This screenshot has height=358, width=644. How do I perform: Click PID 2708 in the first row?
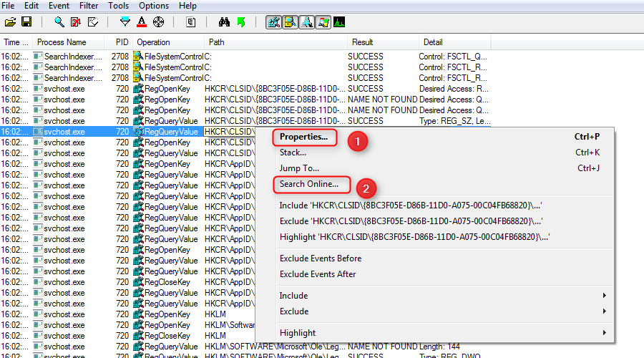pos(120,57)
